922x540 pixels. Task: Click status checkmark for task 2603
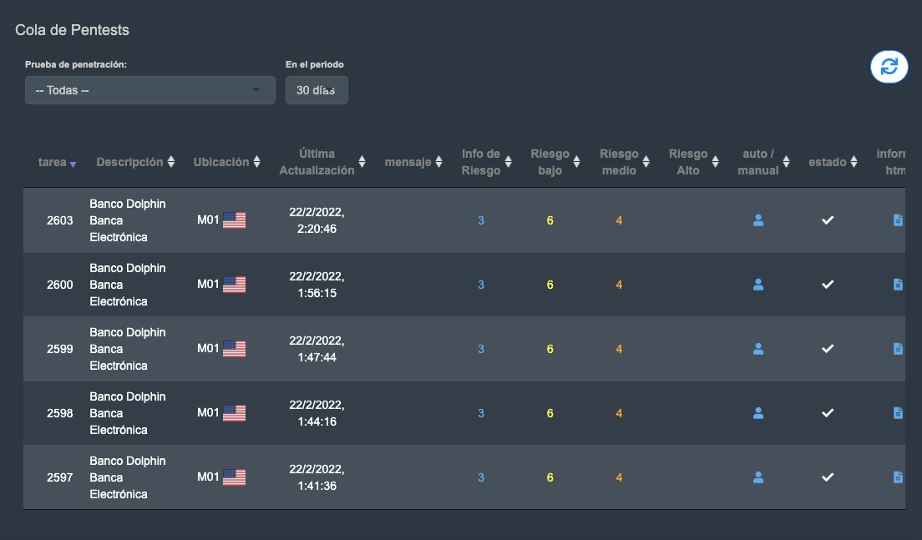click(827, 220)
